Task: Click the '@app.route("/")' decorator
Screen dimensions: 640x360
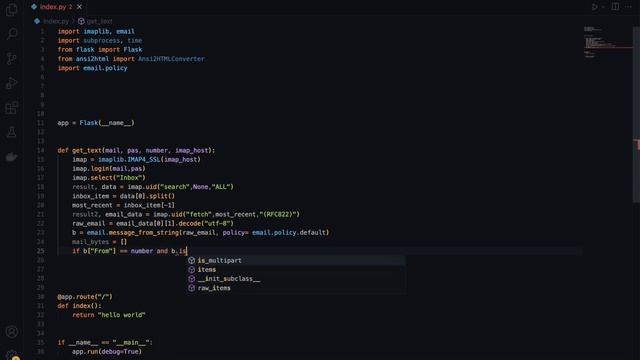Action: point(85,297)
